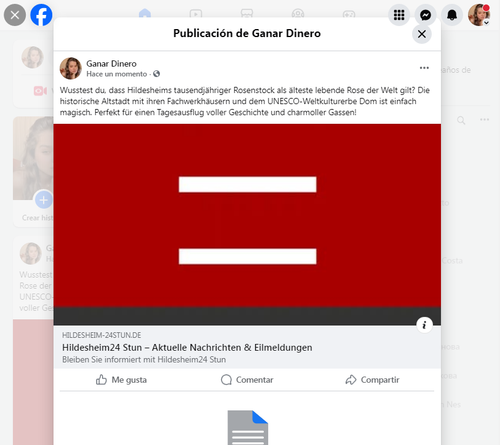The width and height of the screenshot is (500, 445).
Task: Open Messenger chats
Action: click(425, 15)
